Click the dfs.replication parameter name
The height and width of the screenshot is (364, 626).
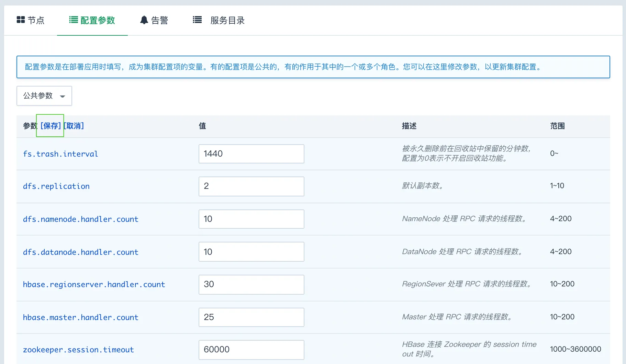point(56,186)
